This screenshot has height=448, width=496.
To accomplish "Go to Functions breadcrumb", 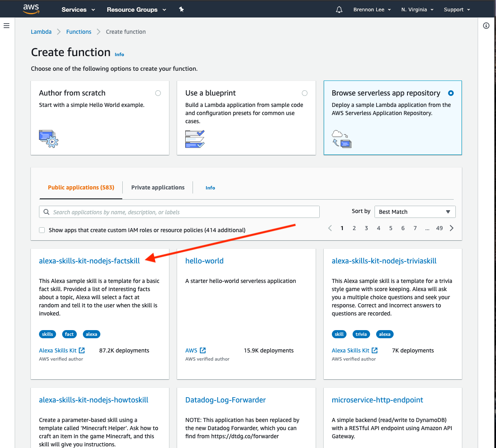I will [79, 32].
